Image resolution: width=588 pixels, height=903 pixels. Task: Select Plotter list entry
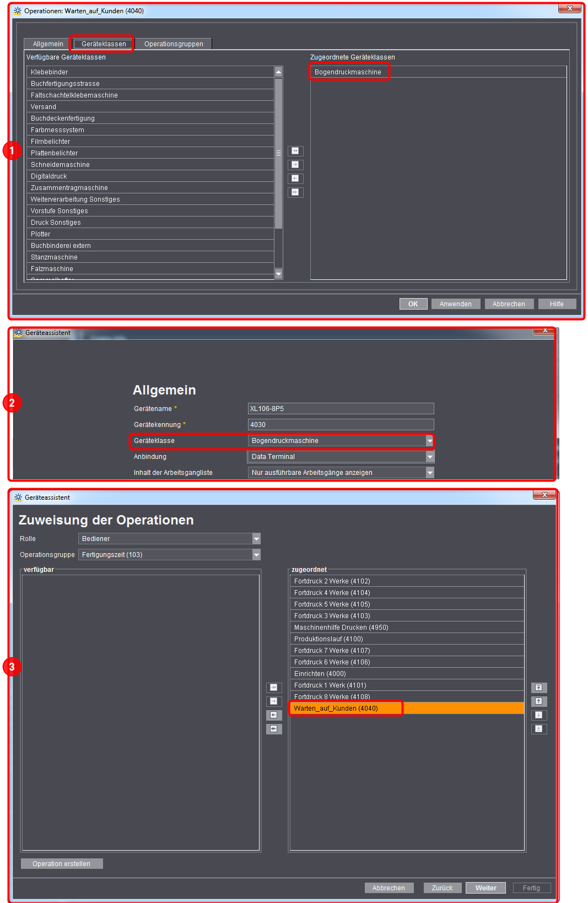(x=150, y=234)
